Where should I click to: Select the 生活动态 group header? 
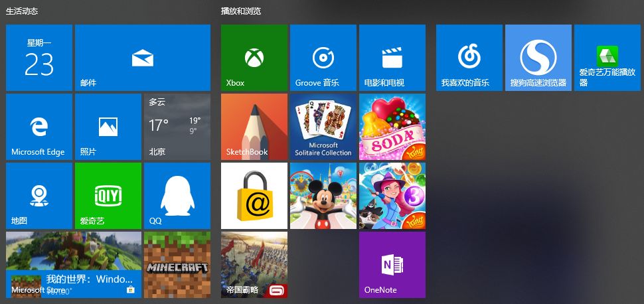pyautogui.click(x=22, y=11)
